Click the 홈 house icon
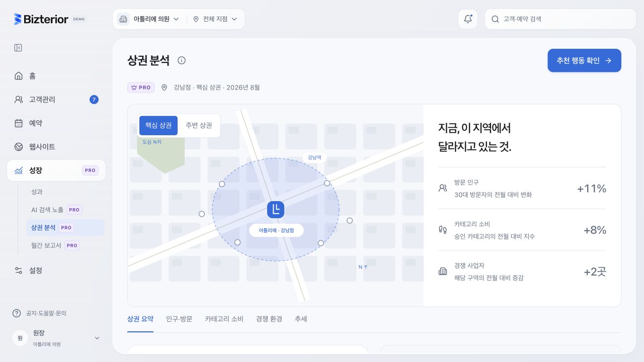Image resolution: width=644 pixels, height=362 pixels. (x=19, y=76)
